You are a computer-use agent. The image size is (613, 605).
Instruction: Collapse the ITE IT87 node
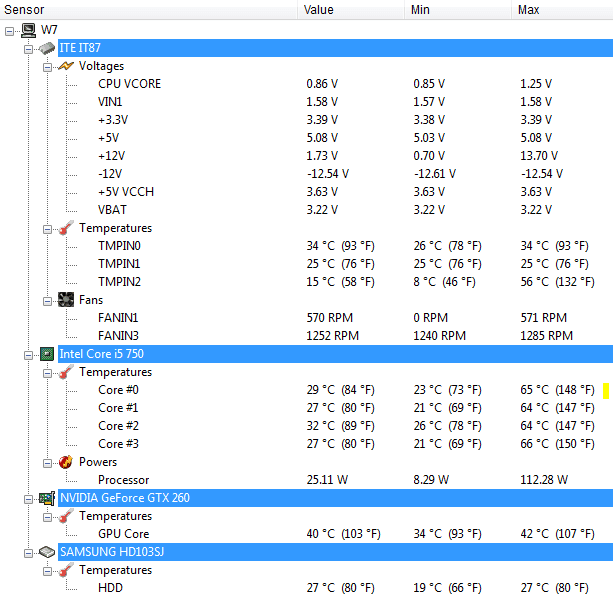pos(28,49)
